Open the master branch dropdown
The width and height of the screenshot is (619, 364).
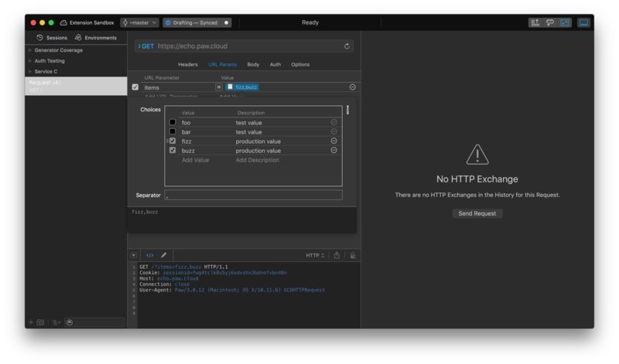click(139, 22)
